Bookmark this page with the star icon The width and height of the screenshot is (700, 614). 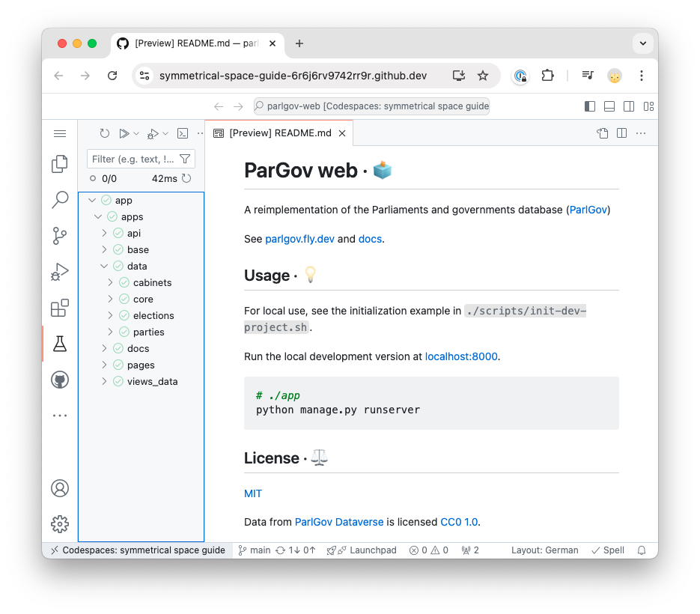point(483,76)
